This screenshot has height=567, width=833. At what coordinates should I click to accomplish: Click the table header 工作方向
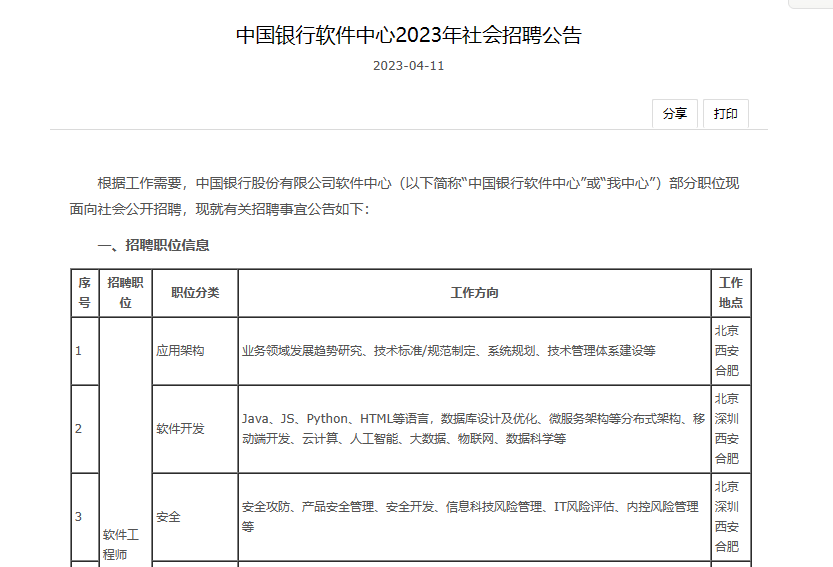point(474,293)
